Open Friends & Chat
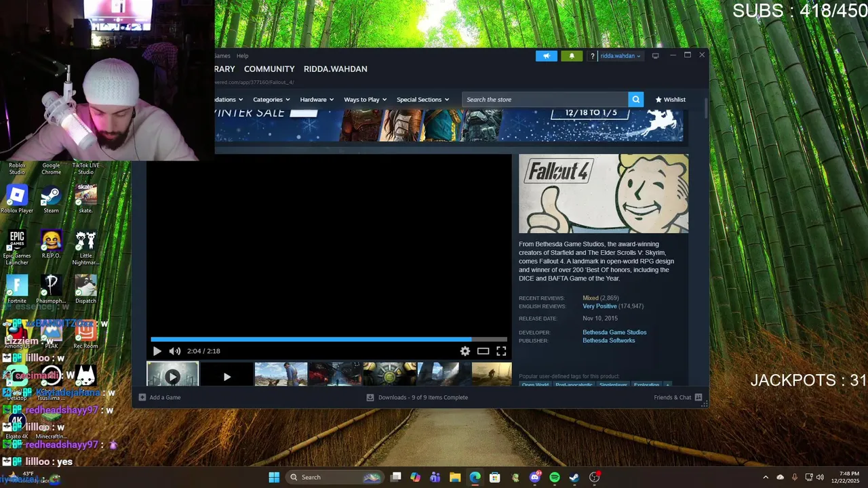Viewport: 868px width, 488px height. [677, 397]
